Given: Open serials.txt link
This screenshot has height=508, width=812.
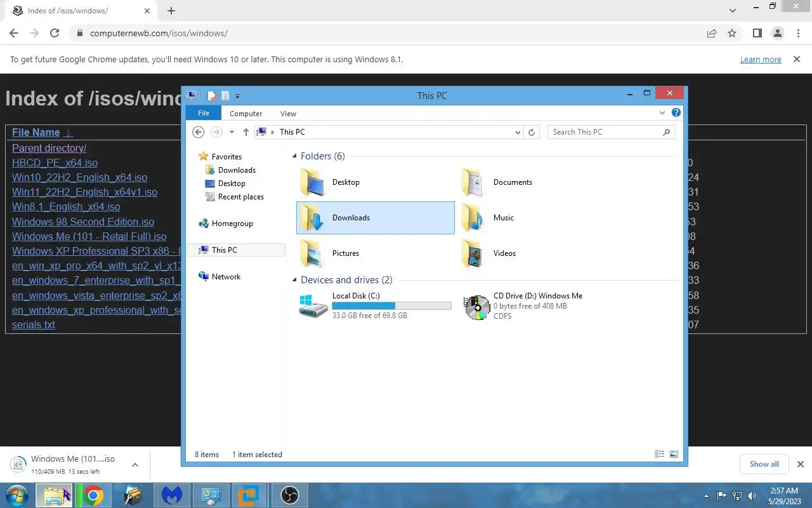Looking at the screenshot, I should pyautogui.click(x=33, y=324).
